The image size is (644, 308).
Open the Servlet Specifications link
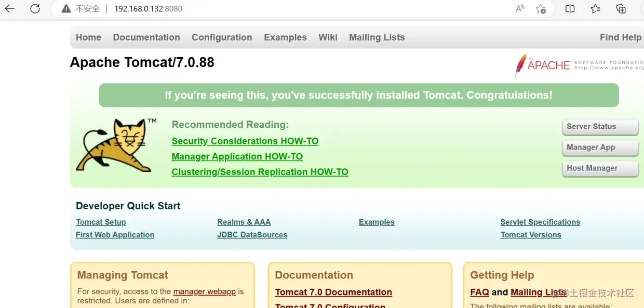click(x=540, y=222)
